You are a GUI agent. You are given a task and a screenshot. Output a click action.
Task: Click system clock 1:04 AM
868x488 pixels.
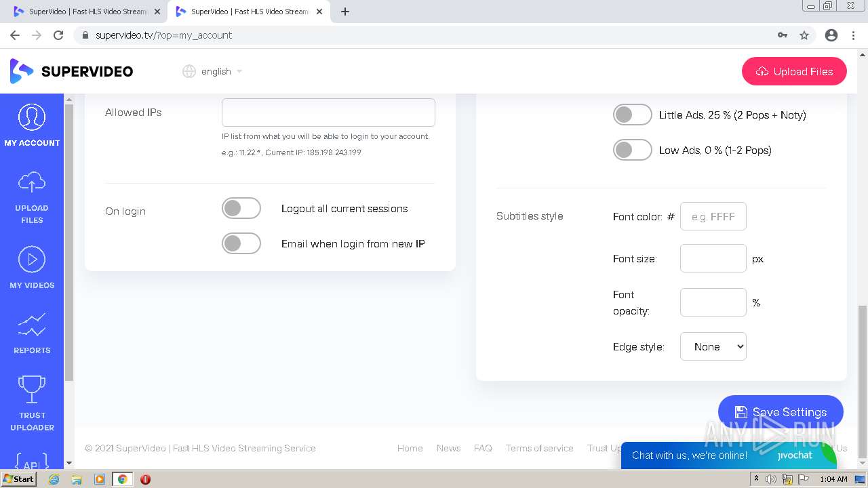point(833,479)
